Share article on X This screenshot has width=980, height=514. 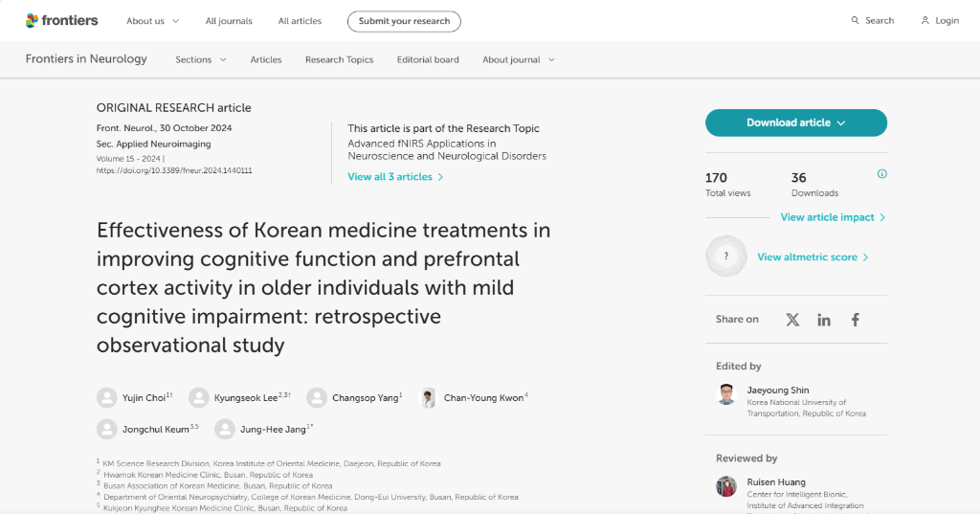click(x=792, y=320)
